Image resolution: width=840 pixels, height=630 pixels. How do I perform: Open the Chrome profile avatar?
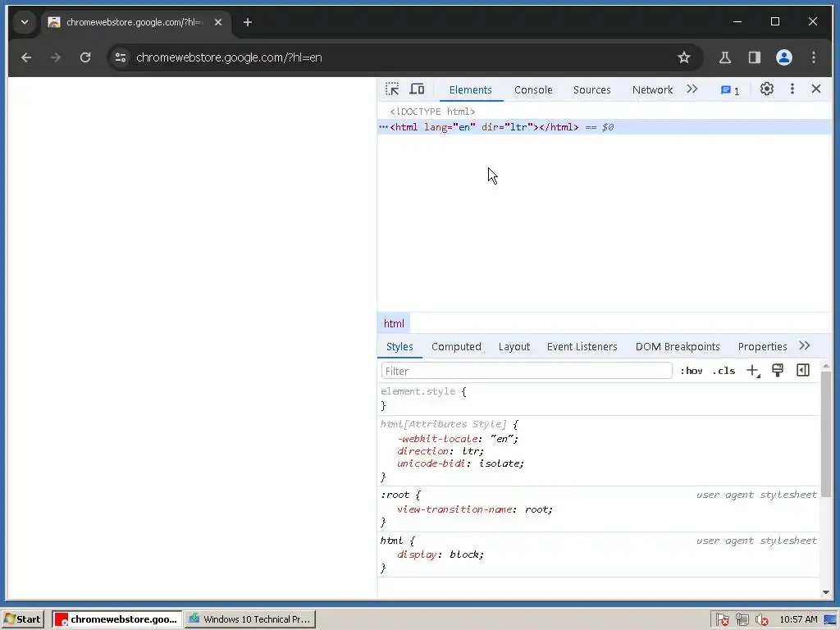(783, 57)
